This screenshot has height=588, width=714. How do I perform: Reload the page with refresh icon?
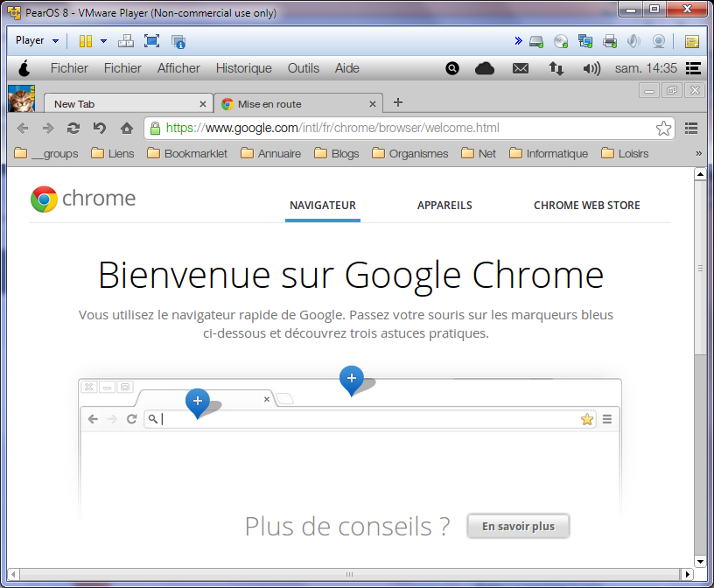tap(73, 129)
